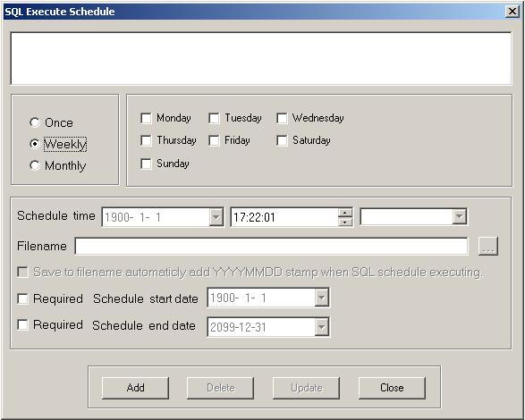525x420 pixels.
Task: Close dialog using title bar X
Action: click(x=512, y=12)
